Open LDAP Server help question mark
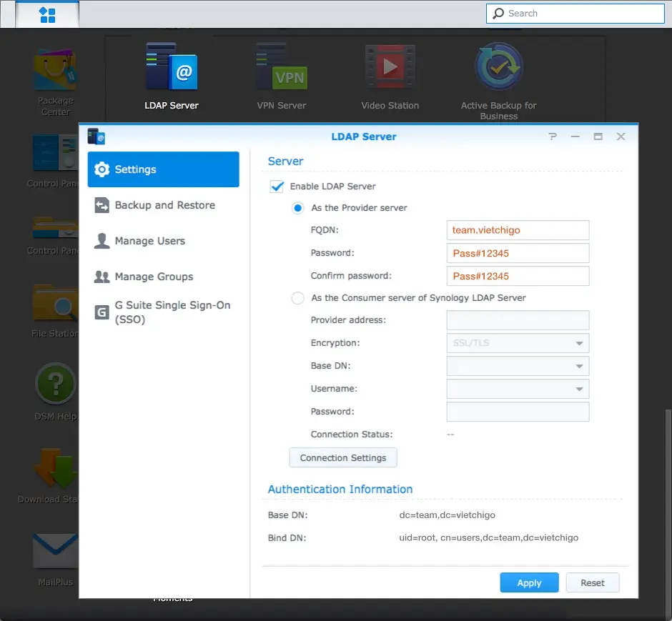This screenshot has width=672, height=621. tap(553, 136)
